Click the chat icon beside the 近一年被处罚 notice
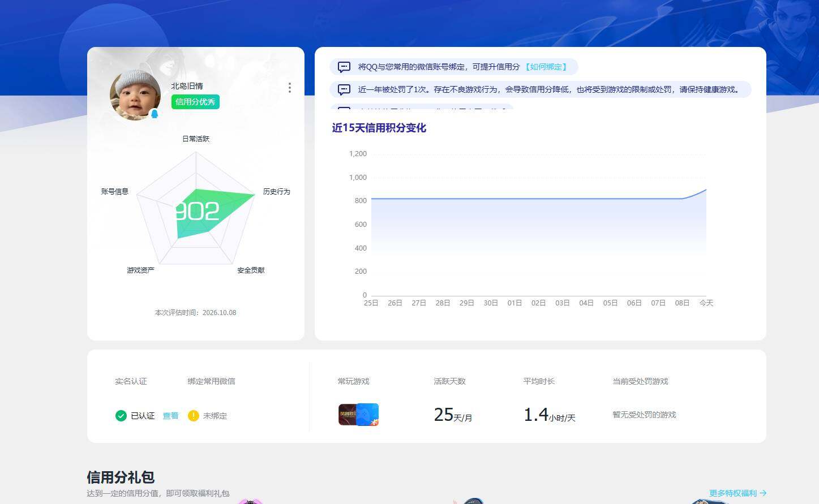Screen dimensions: 819x504 point(344,90)
